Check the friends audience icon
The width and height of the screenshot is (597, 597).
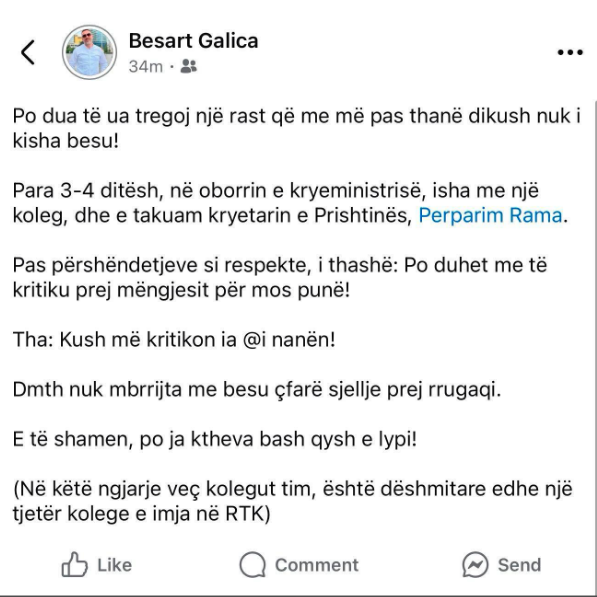(188, 66)
